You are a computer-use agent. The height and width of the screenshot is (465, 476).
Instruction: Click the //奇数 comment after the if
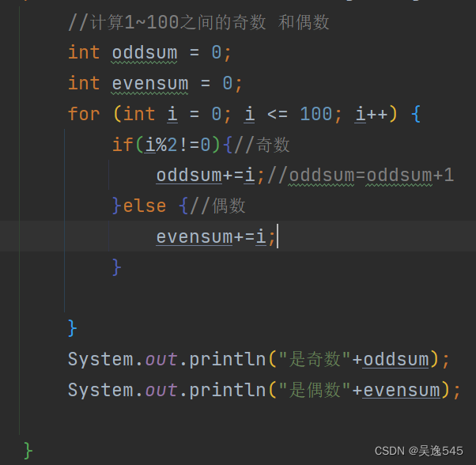coord(262,145)
